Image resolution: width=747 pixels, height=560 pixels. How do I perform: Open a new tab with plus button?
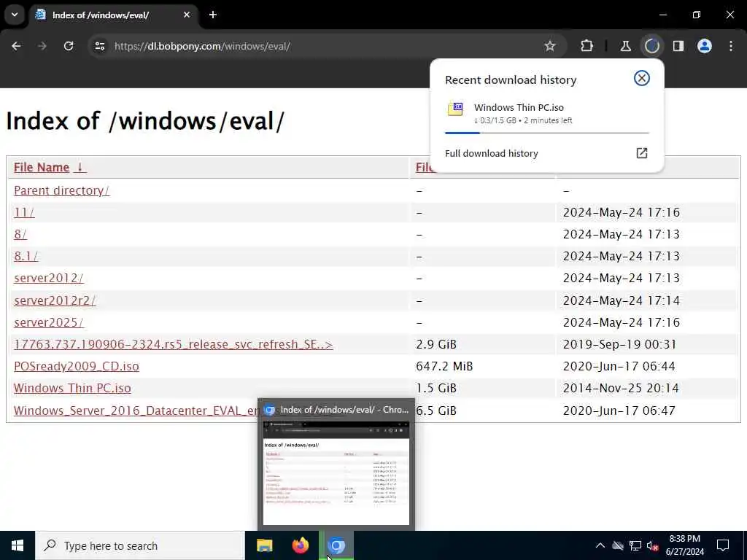point(213,15)
